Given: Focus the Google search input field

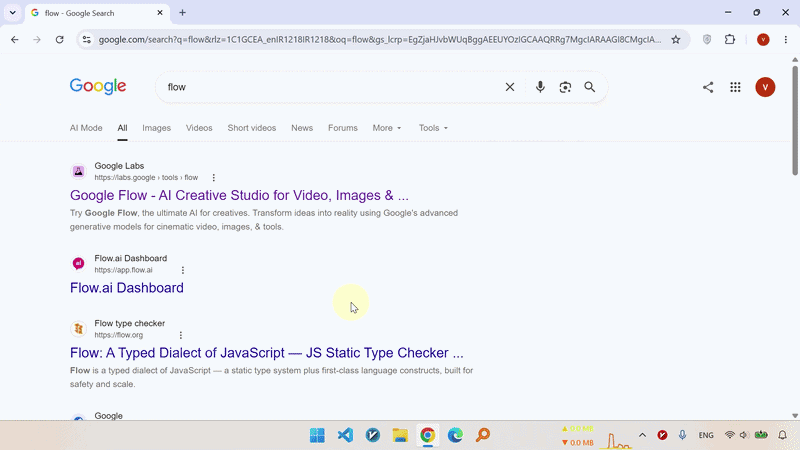Looking at the screenshot, I should point(332,87).
